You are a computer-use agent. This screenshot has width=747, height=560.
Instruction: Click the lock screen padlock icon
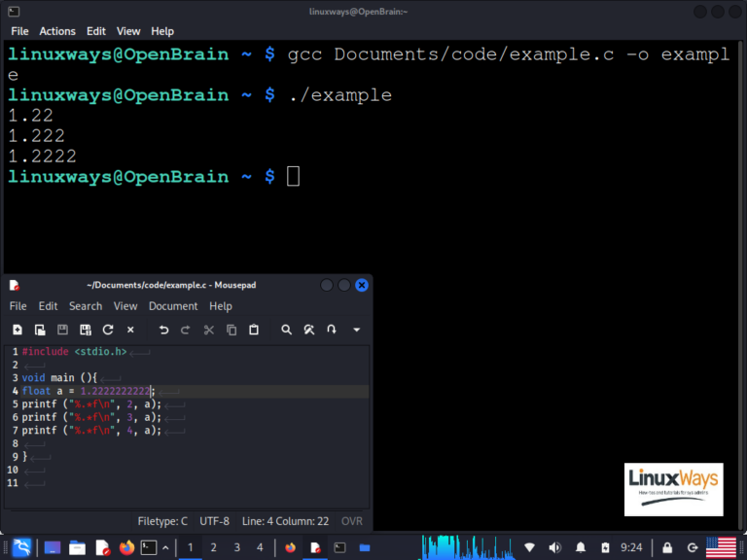pos(667,547)
